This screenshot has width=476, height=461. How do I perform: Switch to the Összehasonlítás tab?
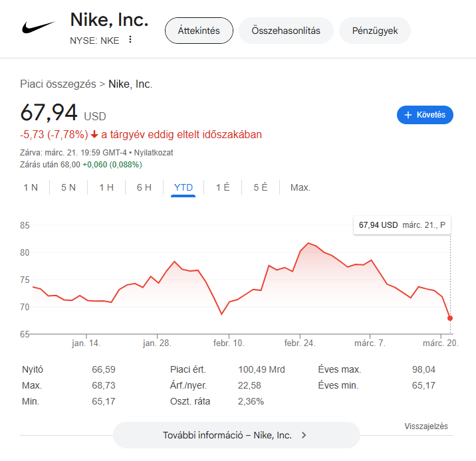(286, 31)
